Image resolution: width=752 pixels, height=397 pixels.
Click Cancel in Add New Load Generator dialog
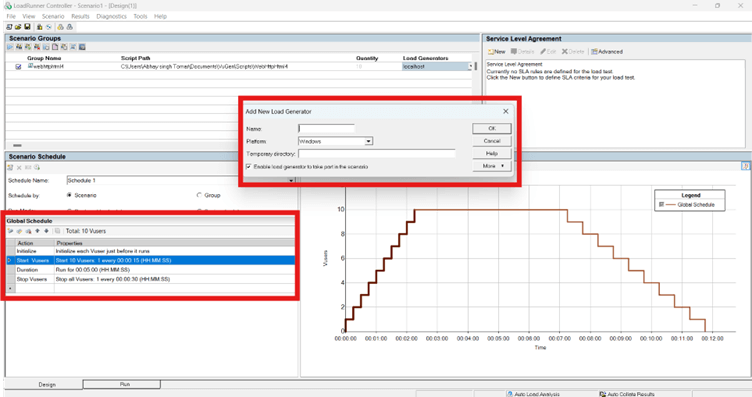[492, 141]
